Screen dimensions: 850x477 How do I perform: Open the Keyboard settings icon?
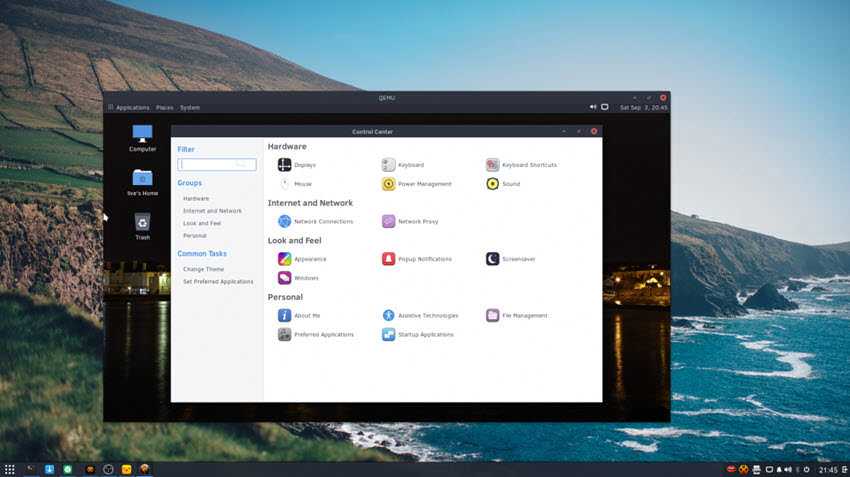click(389, 165)
